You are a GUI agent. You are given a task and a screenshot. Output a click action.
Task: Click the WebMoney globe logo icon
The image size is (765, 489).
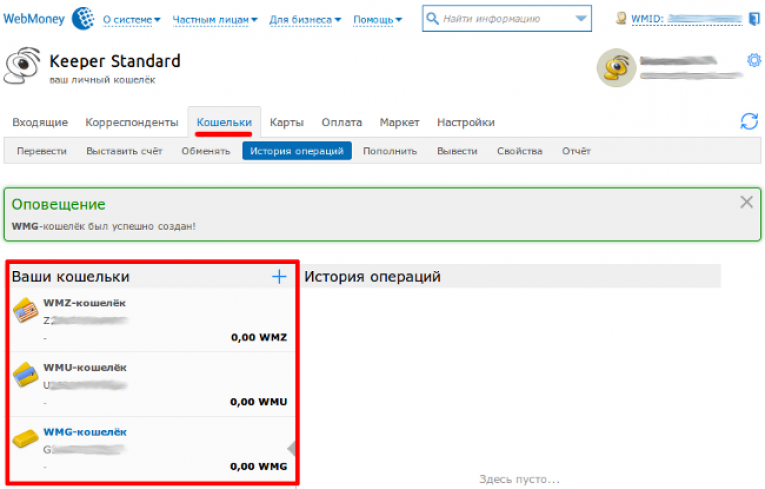(x=83, y=19)
